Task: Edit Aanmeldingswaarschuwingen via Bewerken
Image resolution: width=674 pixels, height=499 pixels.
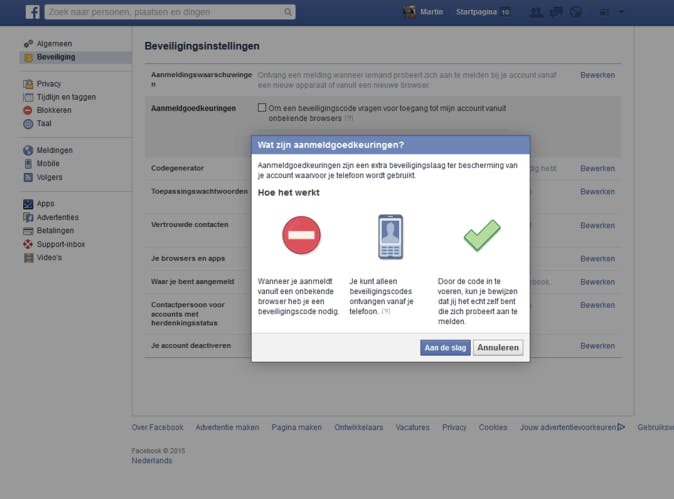Action: point(597,75)
